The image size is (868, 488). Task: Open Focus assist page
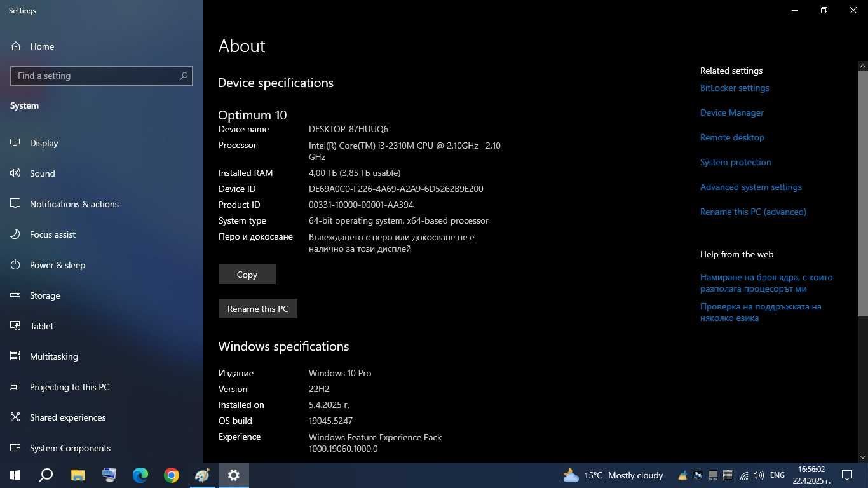pos(52,234)
